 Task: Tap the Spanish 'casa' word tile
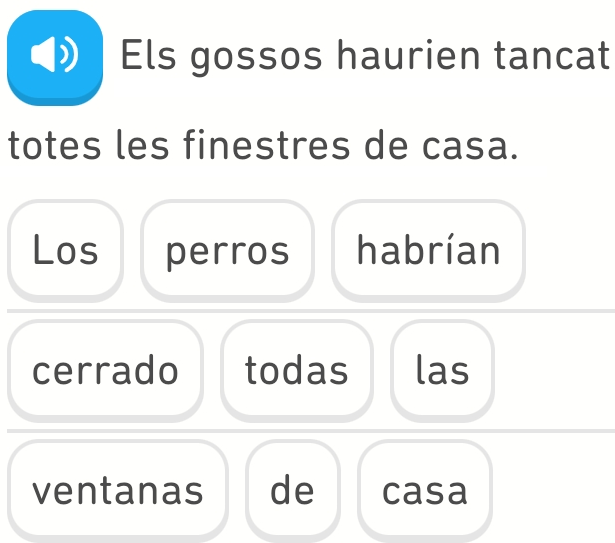click(x=425, y=491)
